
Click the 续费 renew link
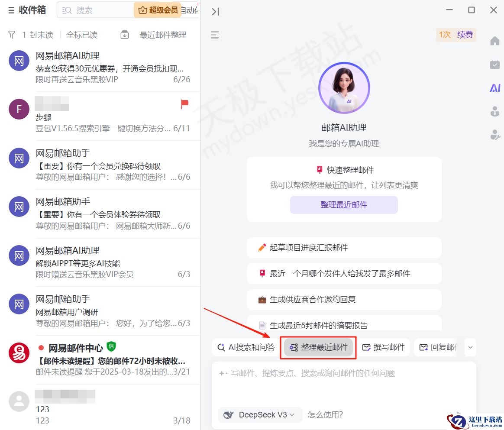(465, 34)
